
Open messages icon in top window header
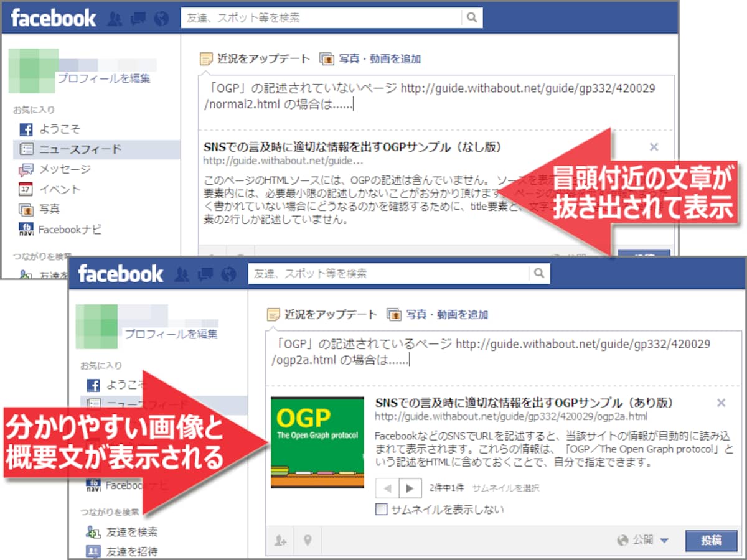(138, 19)
